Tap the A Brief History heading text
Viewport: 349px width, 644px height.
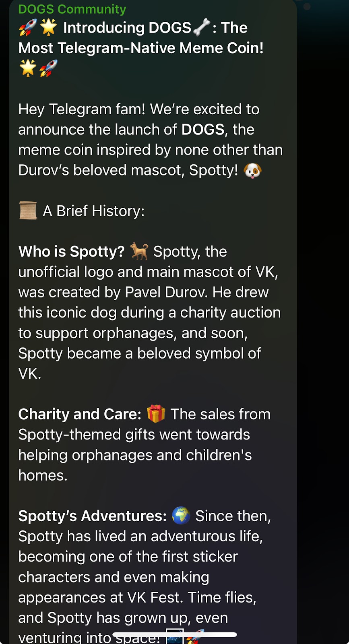click(x=94, y=211)
